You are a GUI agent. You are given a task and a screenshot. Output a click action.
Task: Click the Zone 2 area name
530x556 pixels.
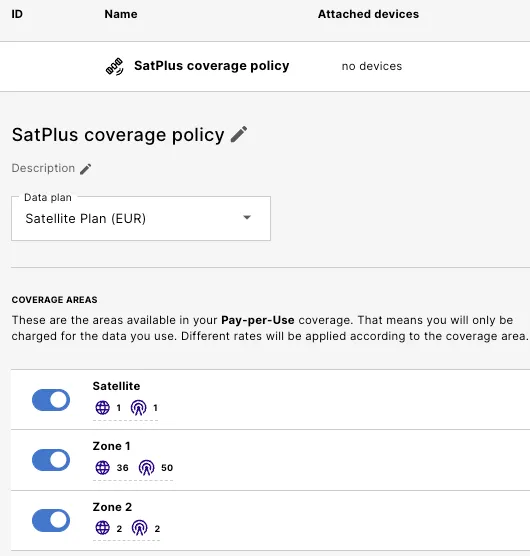(112, 507)
